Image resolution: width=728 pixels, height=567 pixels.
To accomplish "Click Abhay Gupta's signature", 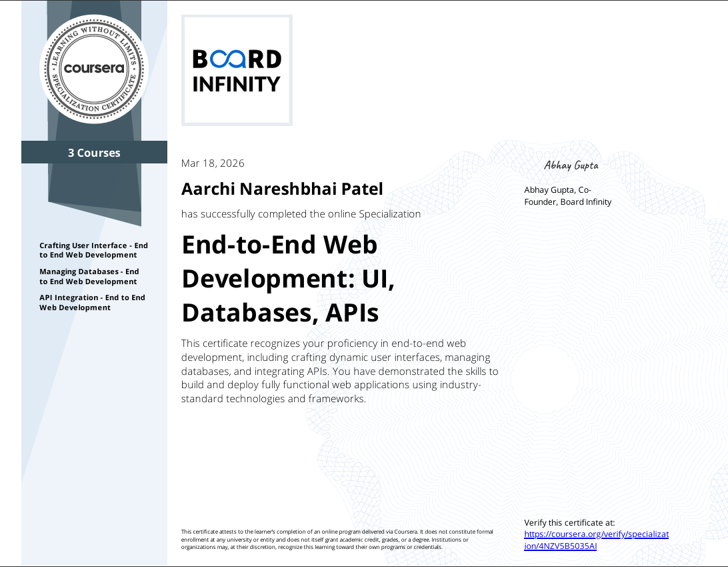I will 571,165.
